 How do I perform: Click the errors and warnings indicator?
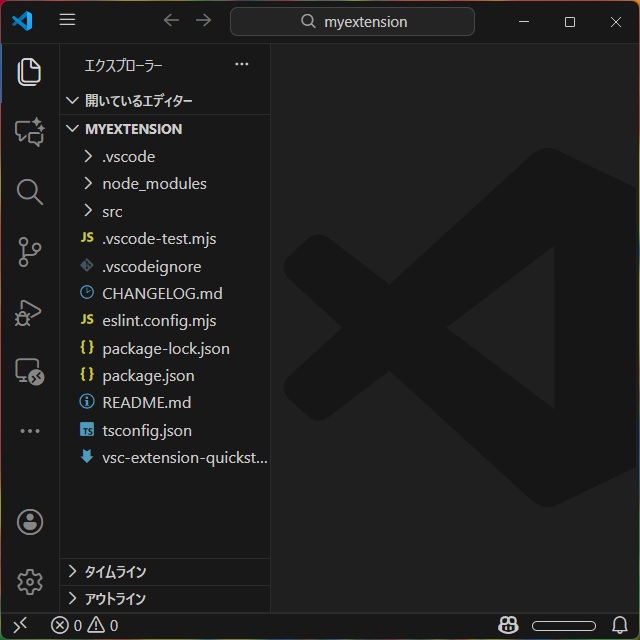pos(85,626)
